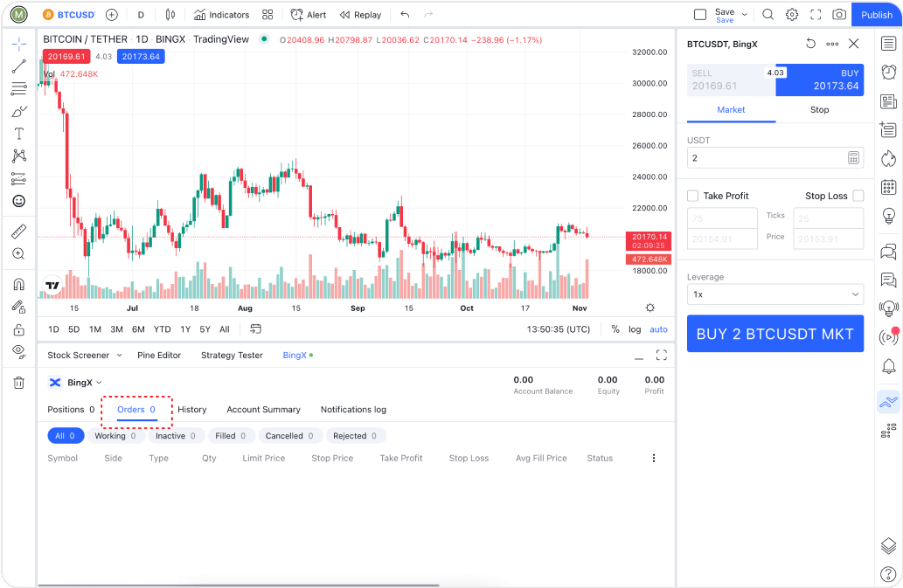Switch to the Stop order tab
The image size is (903, 588).
pyautogui.click(x=819, y=110)
